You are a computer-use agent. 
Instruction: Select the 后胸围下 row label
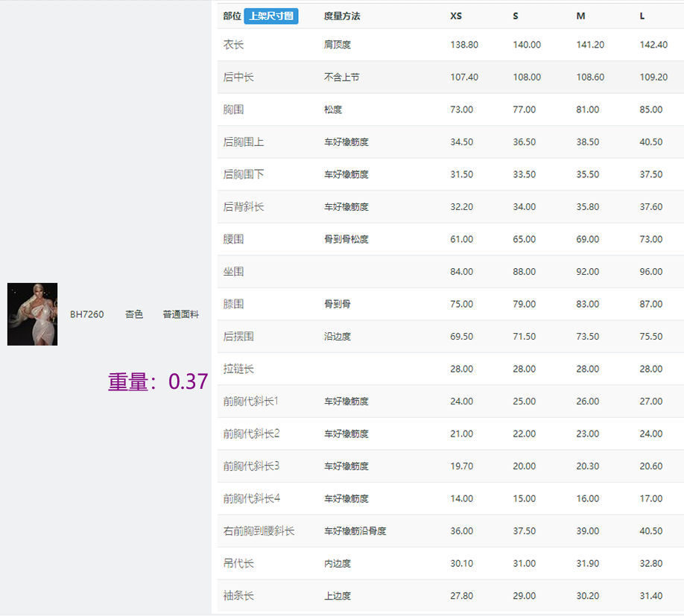pyautogui.click(x=244, y=174)
